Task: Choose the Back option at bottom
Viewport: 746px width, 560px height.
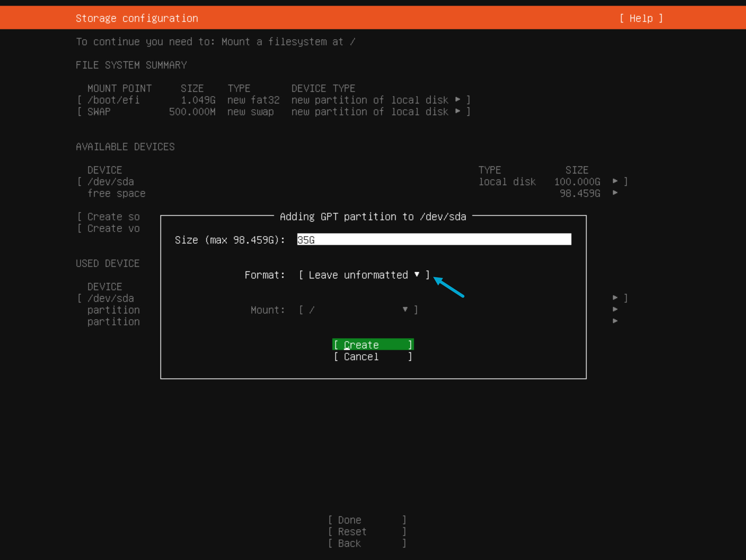Action: click(x=367, y=544)
